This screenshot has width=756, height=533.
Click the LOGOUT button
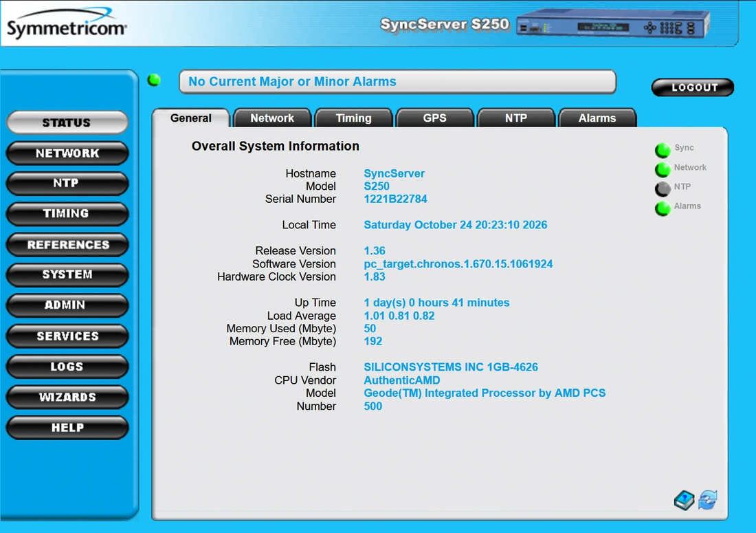[x=693, y=87]
